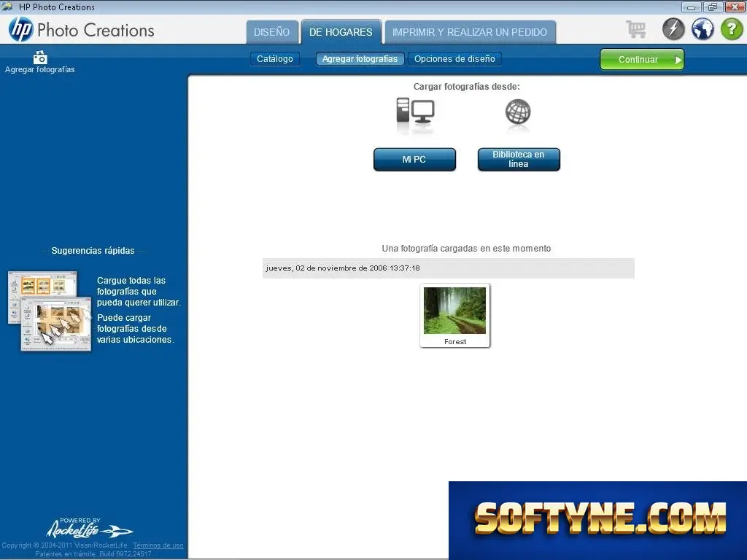Switch to the DISEÑO tab
The width and height of the screenshot is (747, 560).
[x=271, y=32]
